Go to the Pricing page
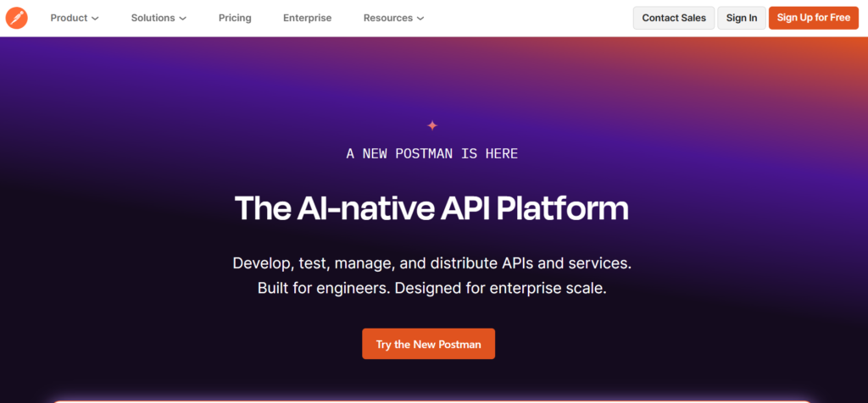Viewport: 868px width, 403px height. pyautogui.click(x=235, y=18)
